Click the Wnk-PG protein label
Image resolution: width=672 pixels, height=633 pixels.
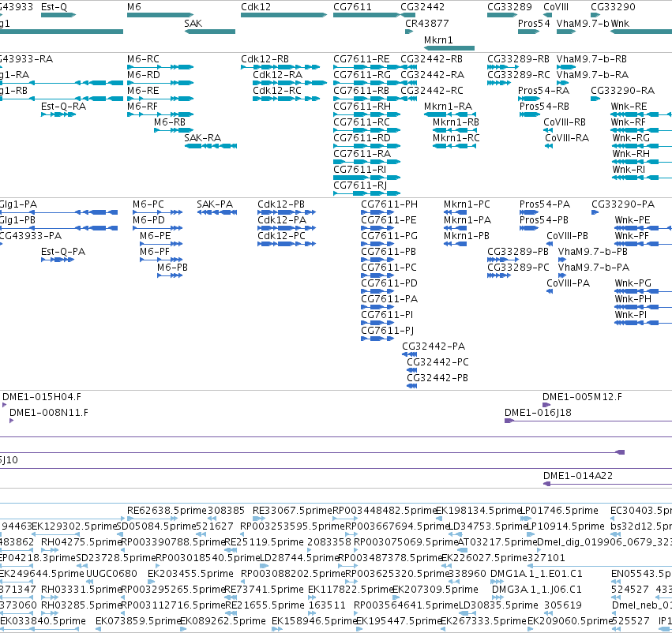[633, 283]
